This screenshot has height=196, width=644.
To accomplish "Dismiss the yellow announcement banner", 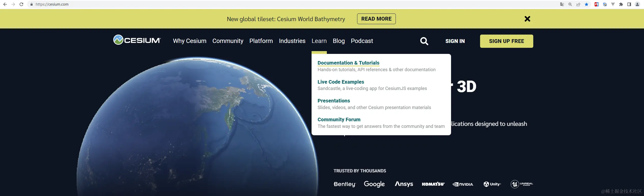I will click(527, 19).
